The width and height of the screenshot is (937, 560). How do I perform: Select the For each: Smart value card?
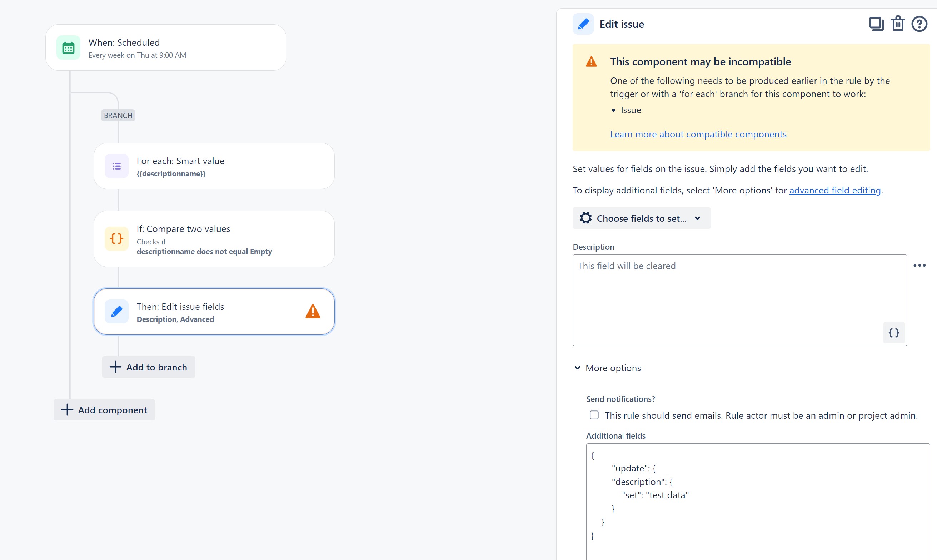coord(214,166)
